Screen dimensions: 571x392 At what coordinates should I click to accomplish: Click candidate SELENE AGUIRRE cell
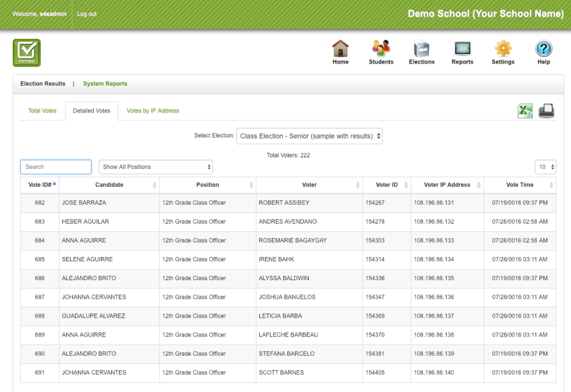click(109, 259)
